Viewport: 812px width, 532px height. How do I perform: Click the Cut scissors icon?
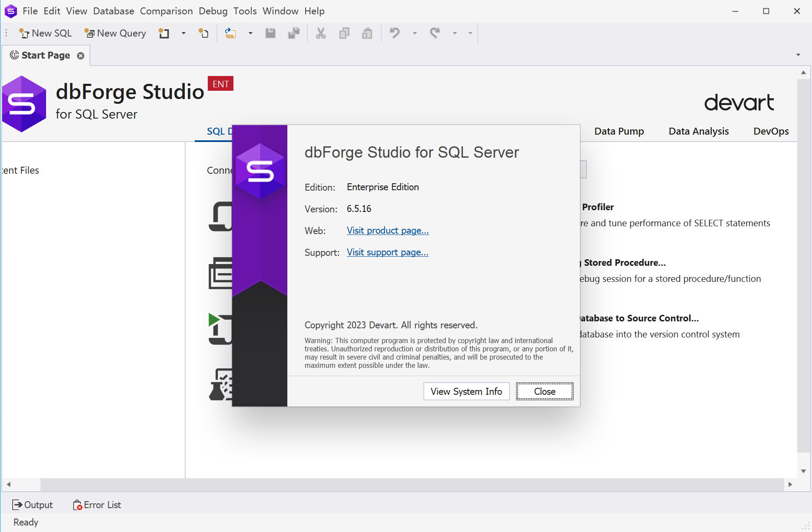tap(321, 33)
